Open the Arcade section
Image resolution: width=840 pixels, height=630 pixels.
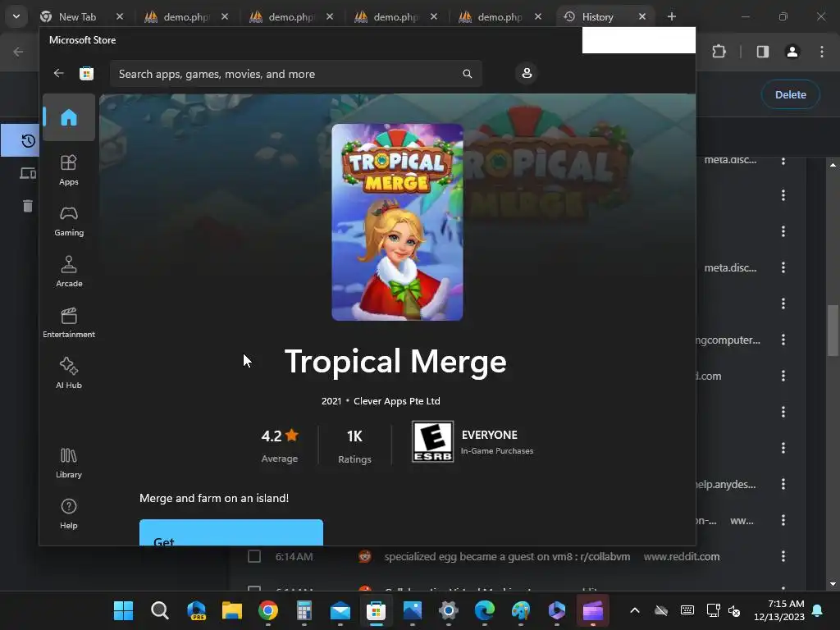coord(69,272)
